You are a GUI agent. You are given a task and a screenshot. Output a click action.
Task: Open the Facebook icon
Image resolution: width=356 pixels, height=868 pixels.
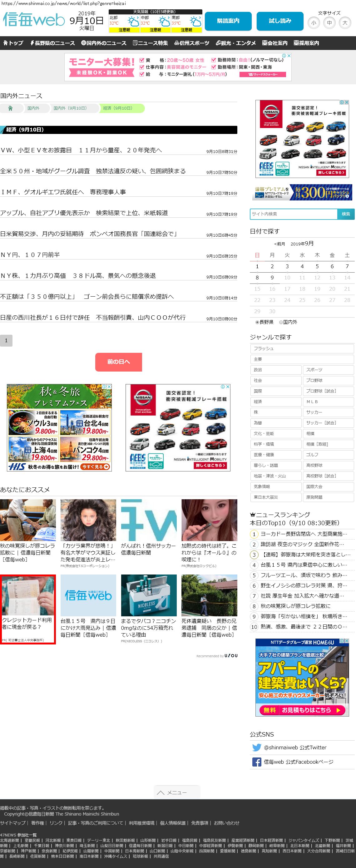(257, 762)
